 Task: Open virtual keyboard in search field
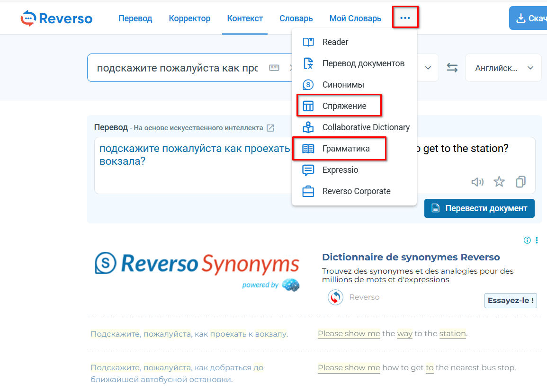(274, 68)
